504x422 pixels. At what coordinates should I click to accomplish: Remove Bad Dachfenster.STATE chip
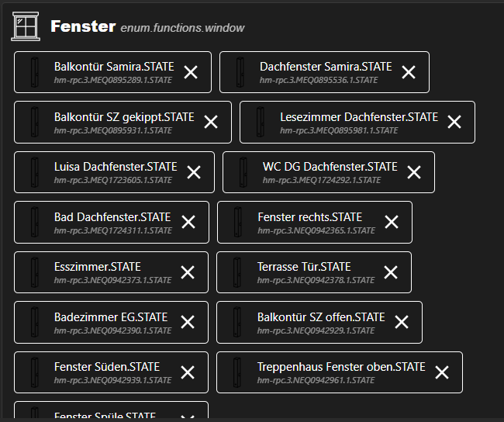click(x=188, y=222)
